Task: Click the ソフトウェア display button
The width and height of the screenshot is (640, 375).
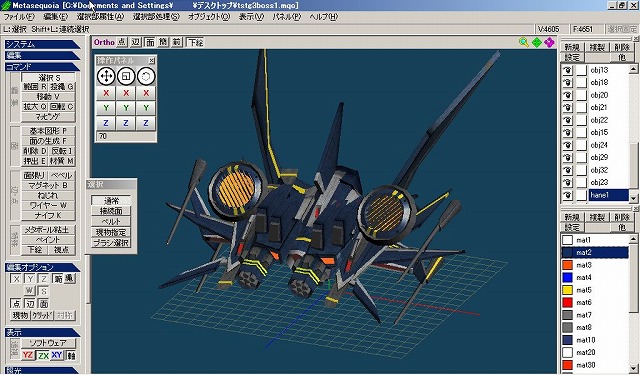Action: (49, 343)
